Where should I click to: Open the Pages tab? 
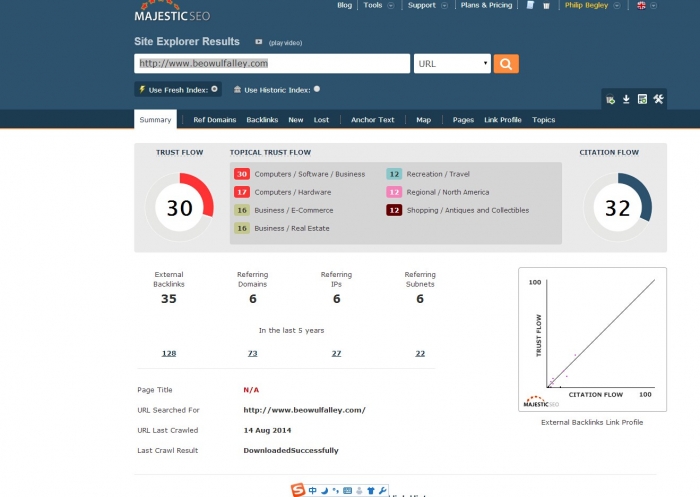coord(463,120)
